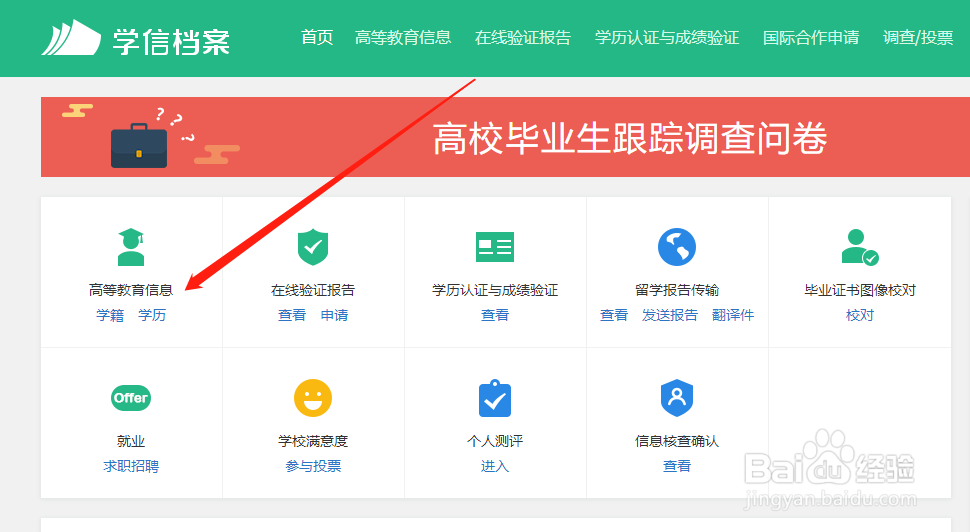Click the 个人测评 card title
The width and height of the screenshot is (970, 532).
[495, 441]
